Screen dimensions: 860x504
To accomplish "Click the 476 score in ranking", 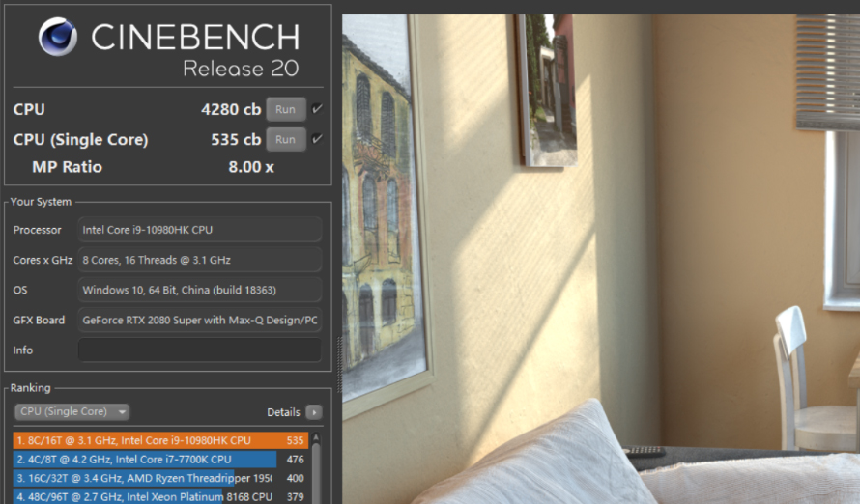I will [295, 459].
